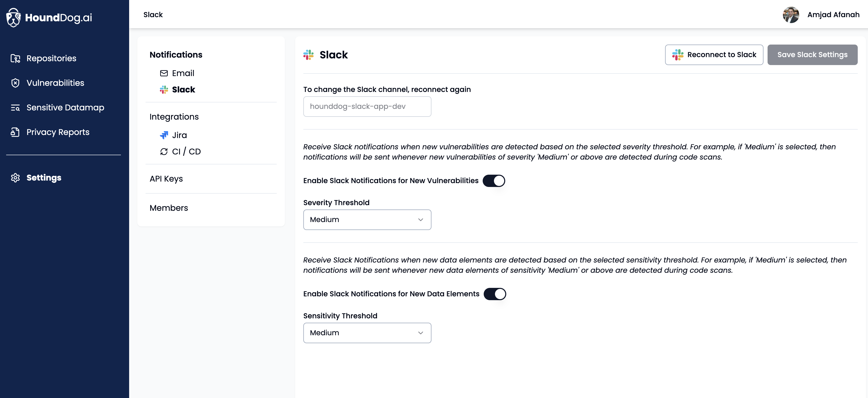Click Save Slack Settings button
The height and width of the screenshot is (398, 868).
(x=812, y=55)
